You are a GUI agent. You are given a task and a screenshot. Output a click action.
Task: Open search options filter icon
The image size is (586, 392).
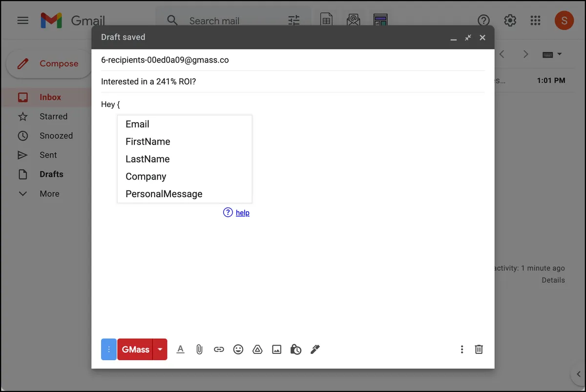click(293, 21)
